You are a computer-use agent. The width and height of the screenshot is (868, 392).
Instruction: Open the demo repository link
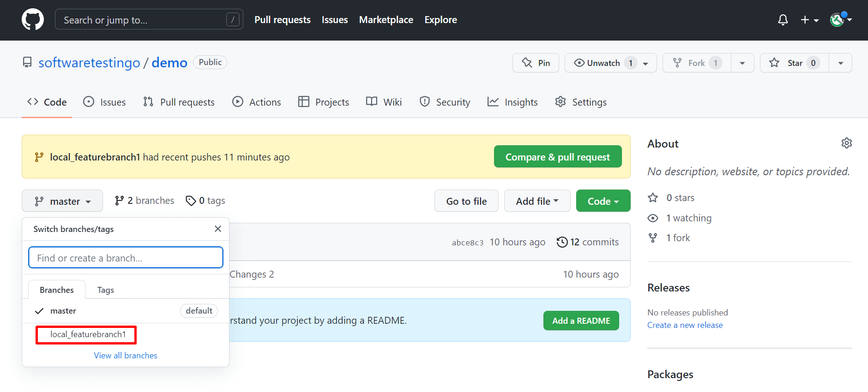[x=169, y=63]
